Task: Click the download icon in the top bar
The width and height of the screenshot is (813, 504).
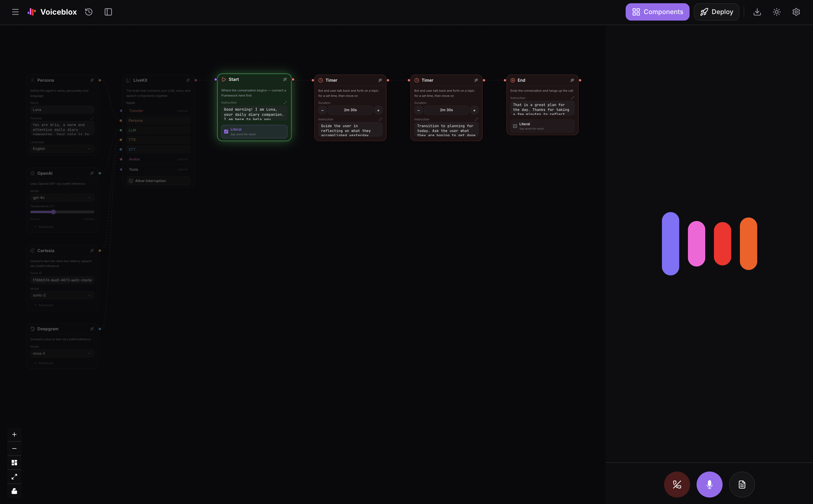Action: coord(757,12)
